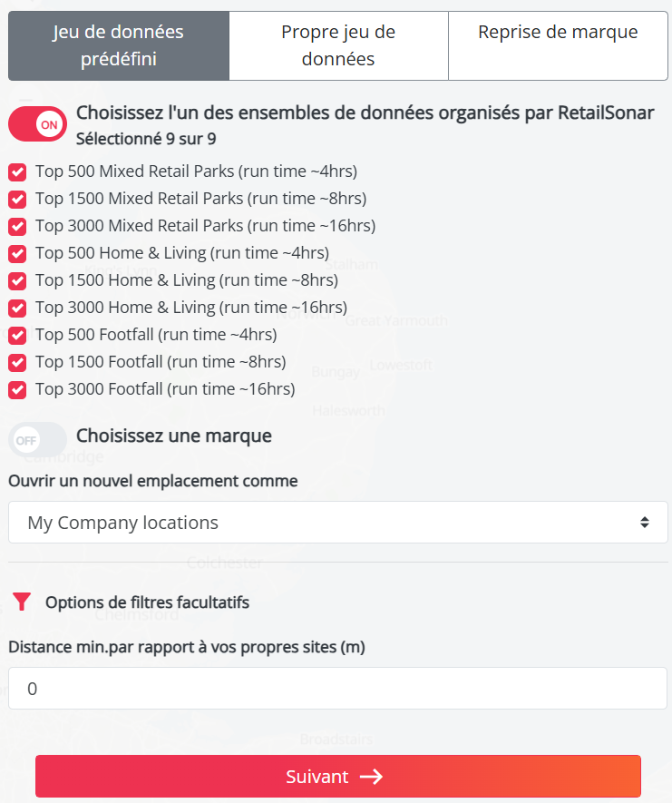Screen dimensions: 672x803
Task: Deselect Top 3000 Mixed Retail Parks checkbox
Action: tap(17, 226)
